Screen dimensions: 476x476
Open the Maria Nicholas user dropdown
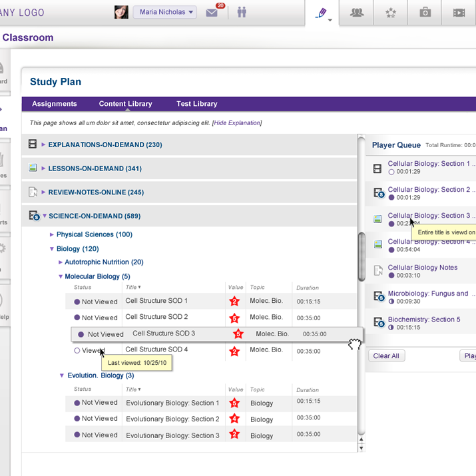pos(164,12)
